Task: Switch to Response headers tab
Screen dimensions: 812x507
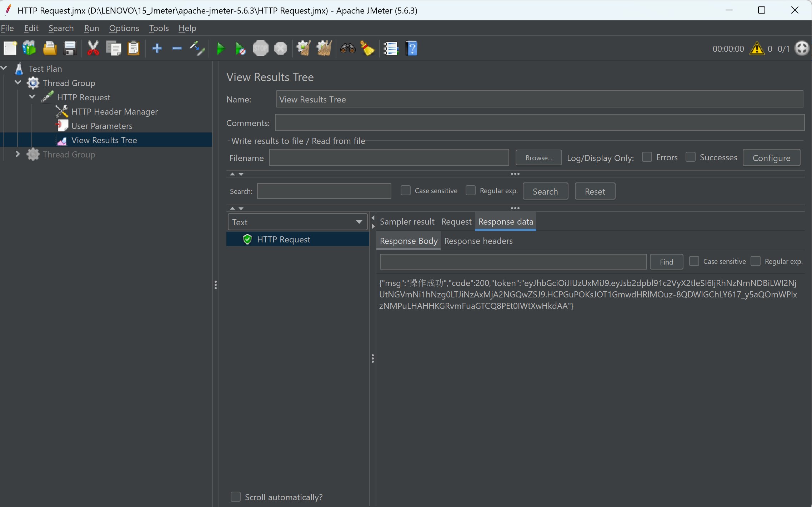Action: click(478, 241)
